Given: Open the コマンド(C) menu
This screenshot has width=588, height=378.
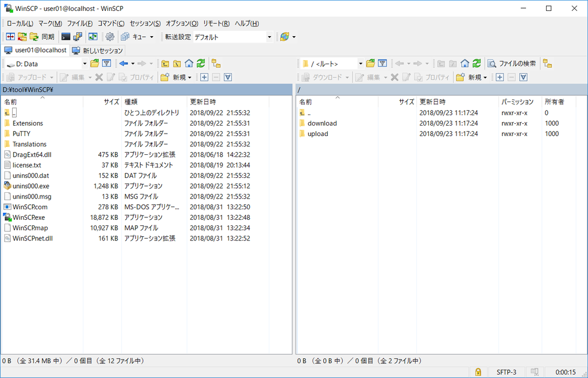Looking at the screenshot, I should point(111,23).
